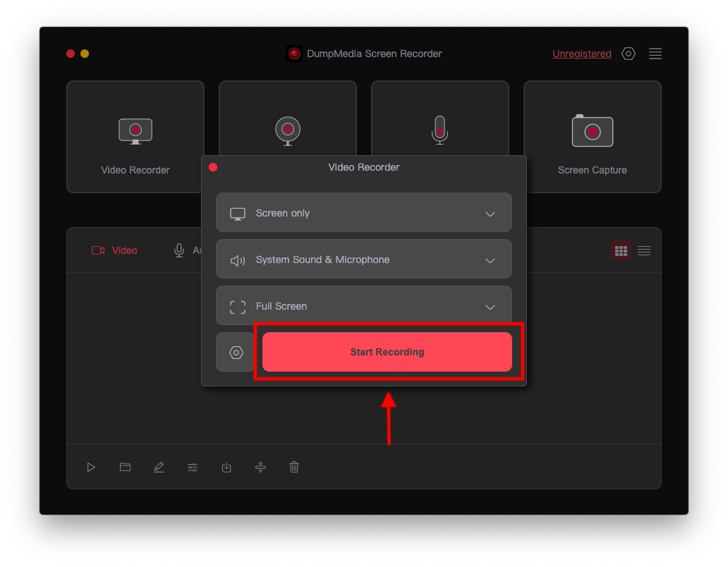Expand the Full Screen region dropdown

(x=363, y=306)
